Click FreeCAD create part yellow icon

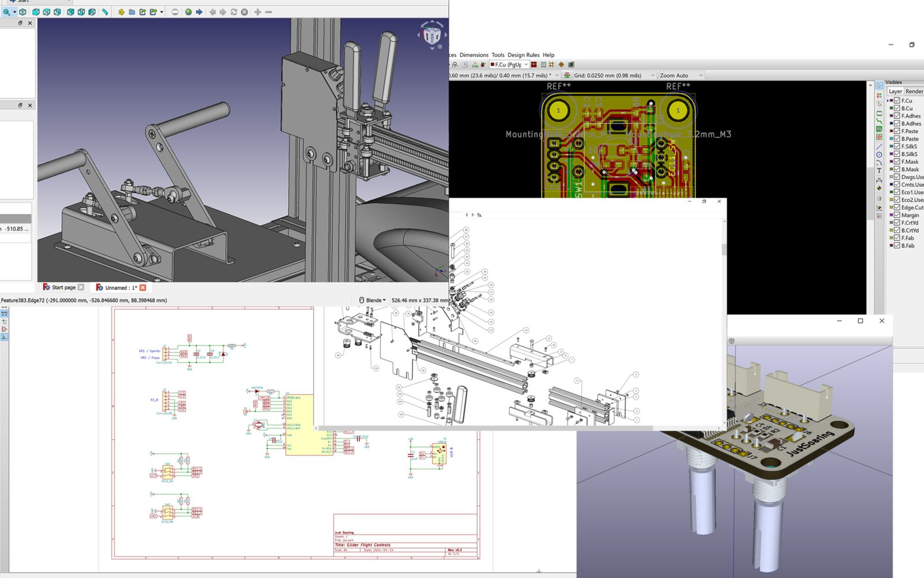point(121,12)
